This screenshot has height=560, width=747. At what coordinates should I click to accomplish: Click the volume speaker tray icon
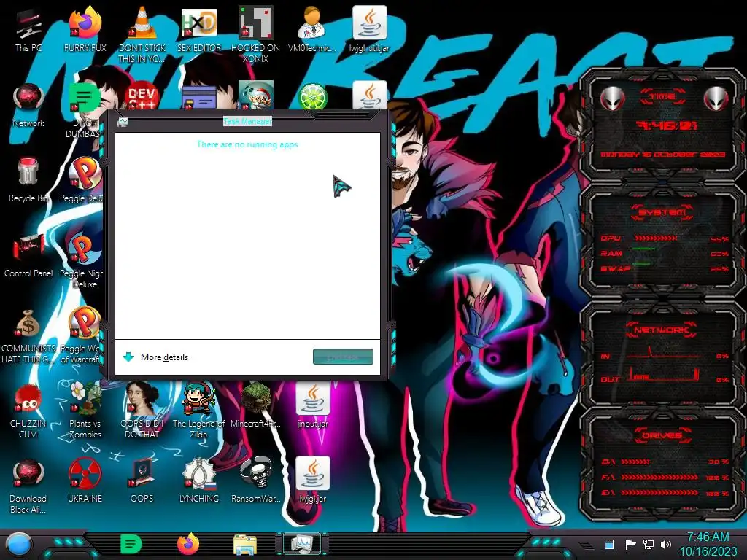[665, 544]
